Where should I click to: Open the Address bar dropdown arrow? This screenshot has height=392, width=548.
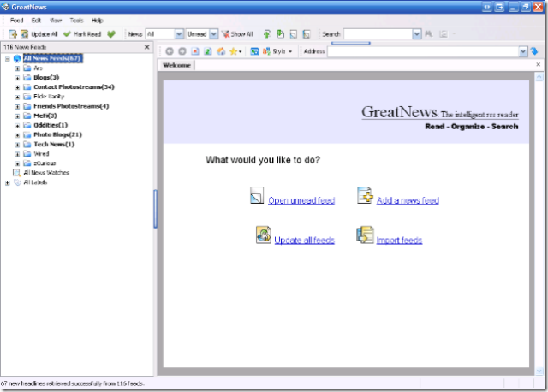[523, 51]
